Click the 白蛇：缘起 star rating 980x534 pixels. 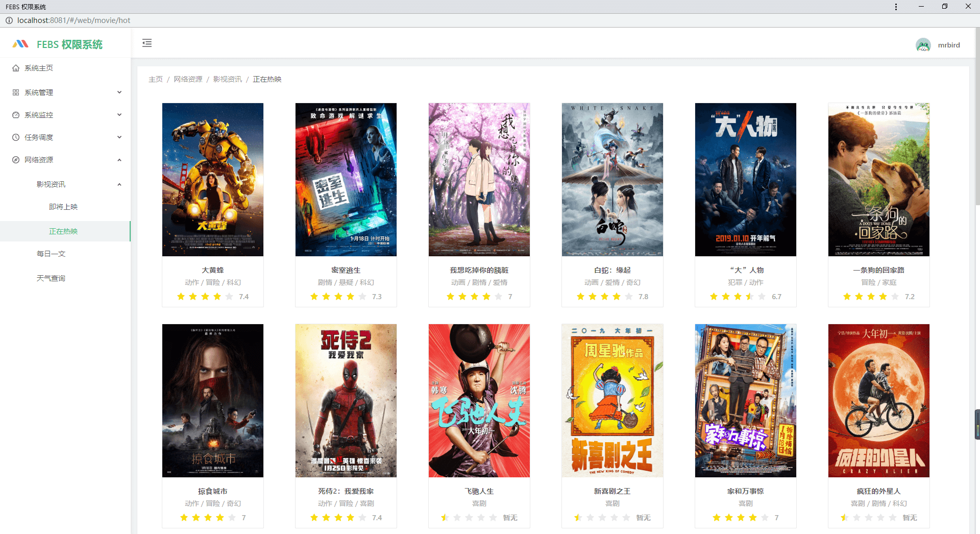(605, 297)
